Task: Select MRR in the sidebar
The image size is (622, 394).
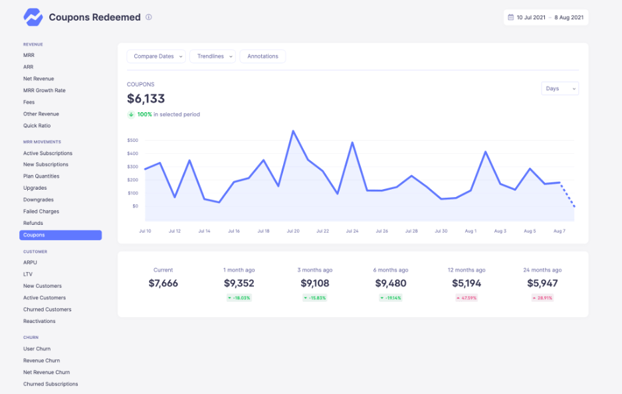Action: pos(29,55)
